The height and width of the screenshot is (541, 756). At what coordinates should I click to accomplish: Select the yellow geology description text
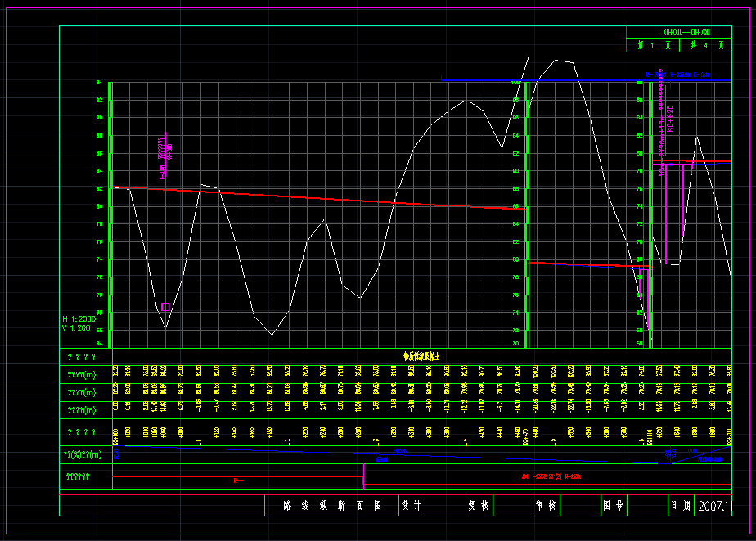coord(421,356)
